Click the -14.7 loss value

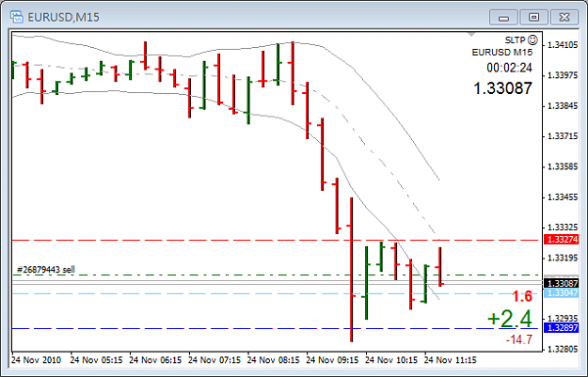pyautogui.click(x=519, y=340)
